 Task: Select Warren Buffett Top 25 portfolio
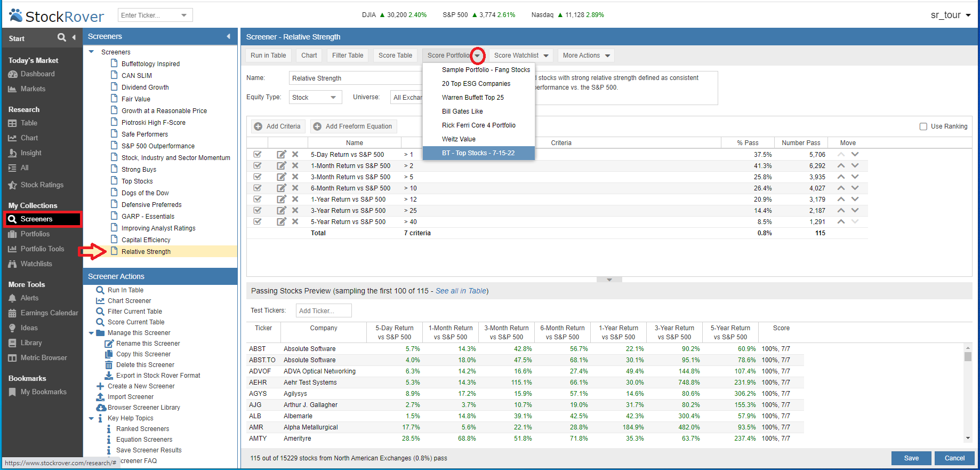tap(479, 98)
